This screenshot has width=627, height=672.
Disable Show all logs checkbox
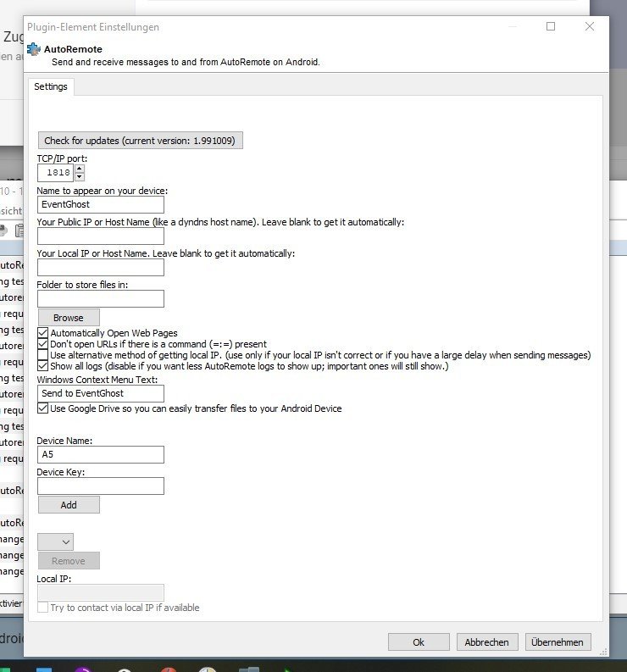click(43, 366)
